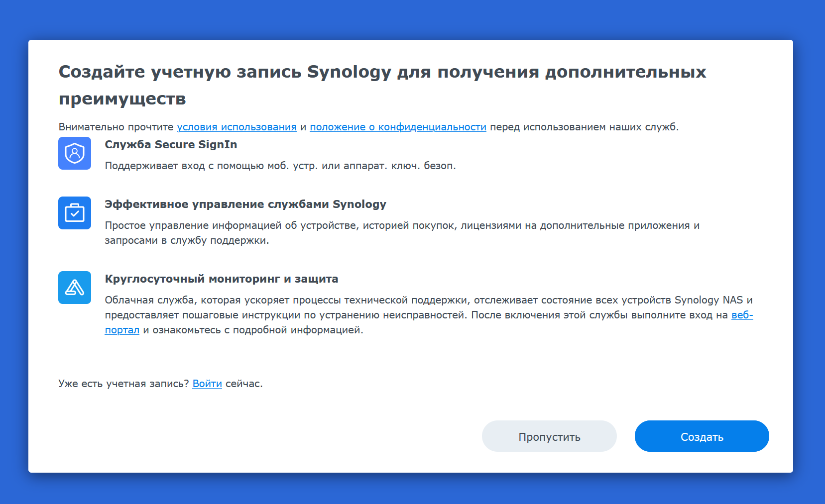The image size is (825, 504).
Task: Click the Secure SignIn description 'Поддерживает вход' text
Action: tap(280, 166)
